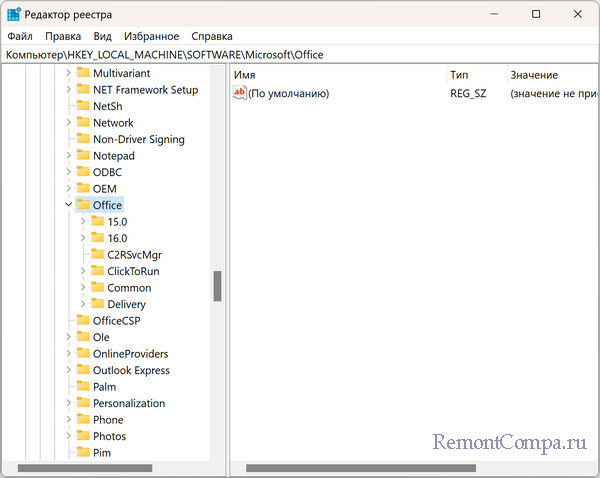
Task: Open the Правка menu
Action: tap(63, 36)
